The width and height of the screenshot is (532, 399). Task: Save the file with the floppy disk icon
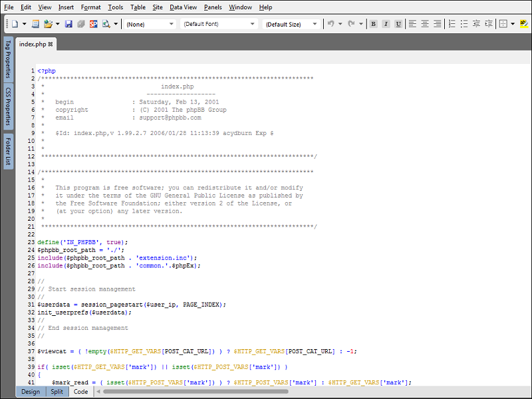[x=68, y=24]
